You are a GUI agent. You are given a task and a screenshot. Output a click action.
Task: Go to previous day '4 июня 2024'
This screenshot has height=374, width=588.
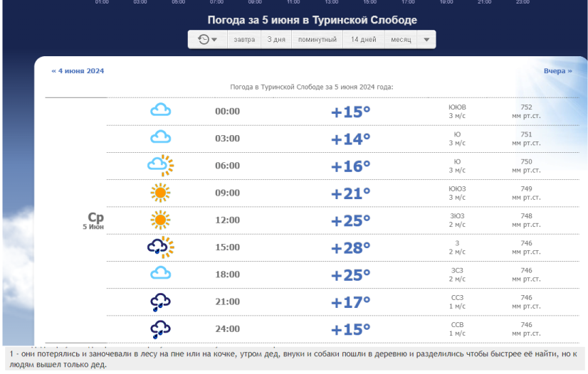tap(78, 71)
